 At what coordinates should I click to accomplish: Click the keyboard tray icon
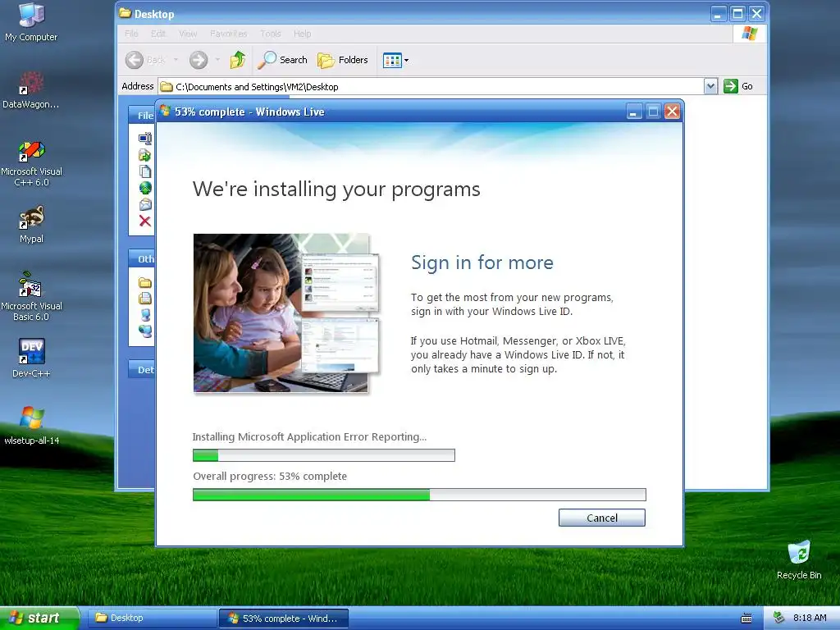tap(746, 619)
